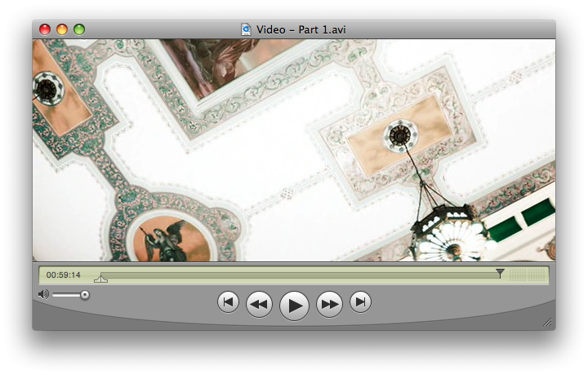Click the window resize grip in the corner

pyautogui.click(x=547, y=322)
